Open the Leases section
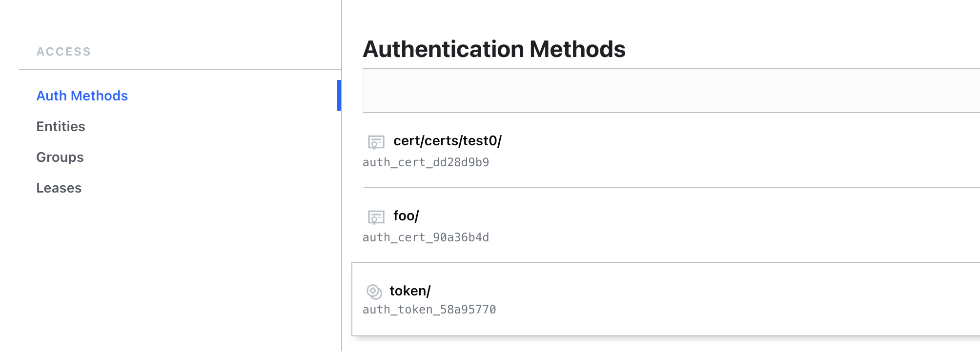 (x=59, y=188)
